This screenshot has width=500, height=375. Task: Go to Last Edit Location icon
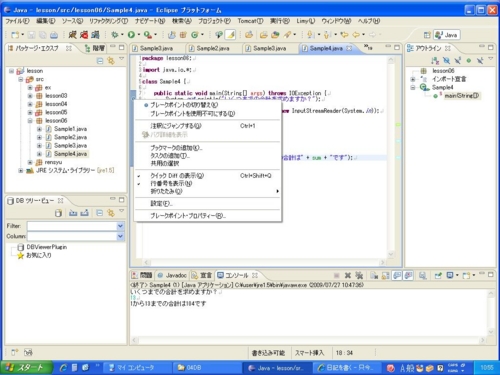point(344,35)
